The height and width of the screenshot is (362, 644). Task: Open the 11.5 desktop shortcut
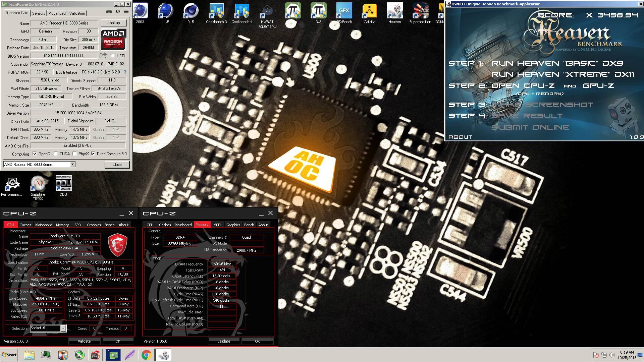coord(165,13)
